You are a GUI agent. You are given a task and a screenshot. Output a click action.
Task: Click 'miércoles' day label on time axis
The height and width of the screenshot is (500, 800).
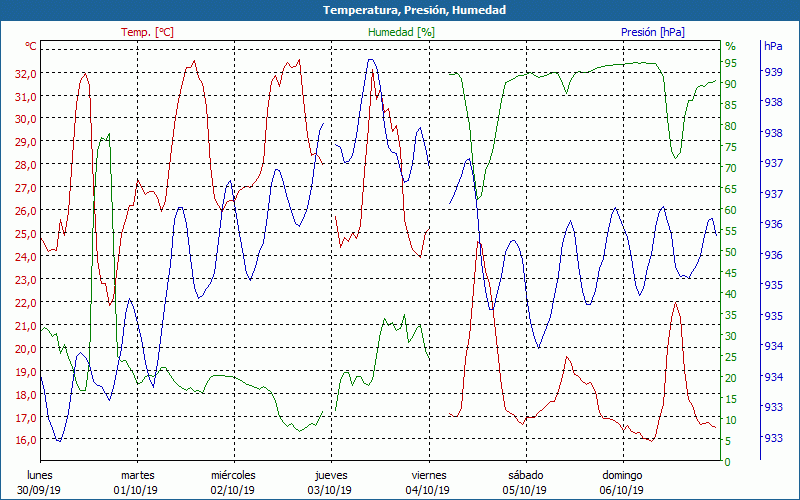233,475
